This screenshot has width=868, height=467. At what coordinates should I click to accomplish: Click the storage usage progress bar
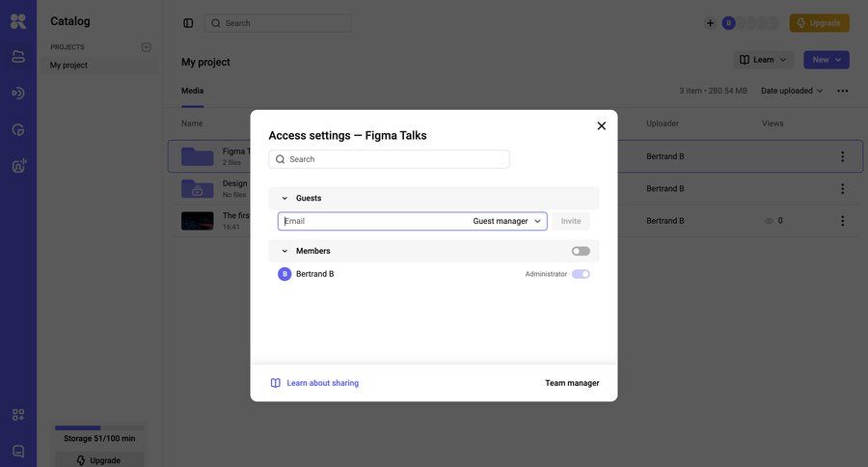click(99, 427)
